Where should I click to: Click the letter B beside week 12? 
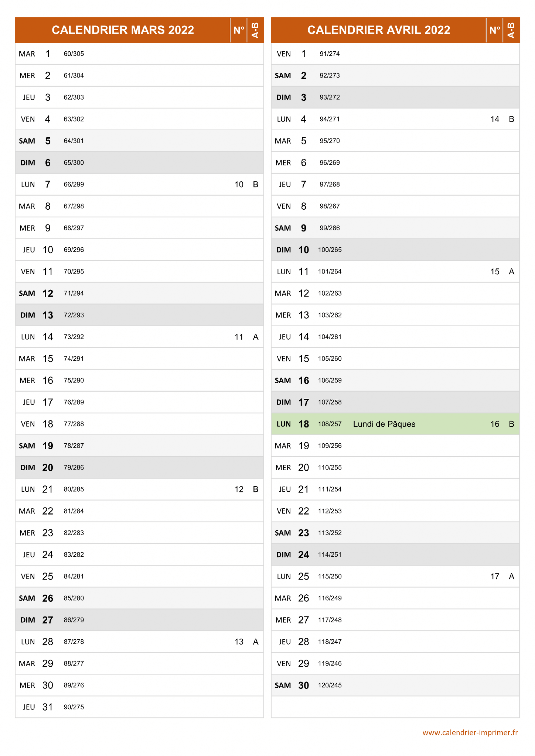255,489
